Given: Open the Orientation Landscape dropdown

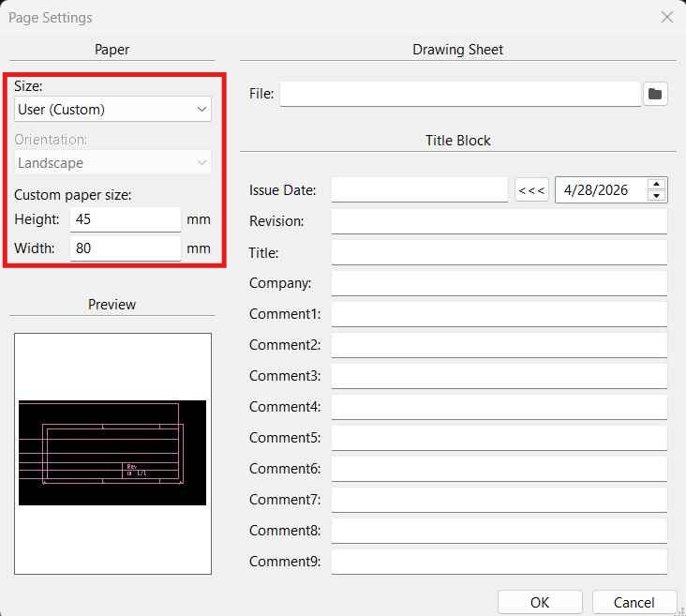Looking at the screenshot, I should point(112,163).
